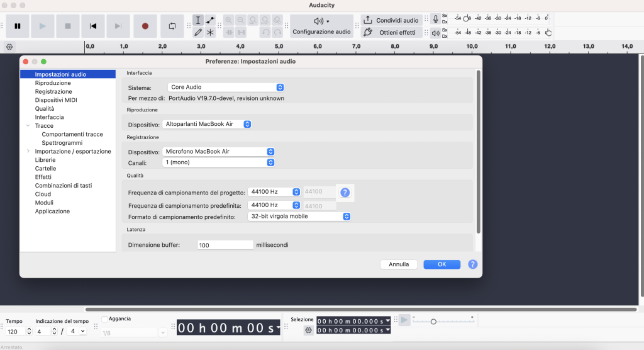Viewport: 644px width, 350px height.
Task: Click the microphone record meter icon
Action: [435, 18]
